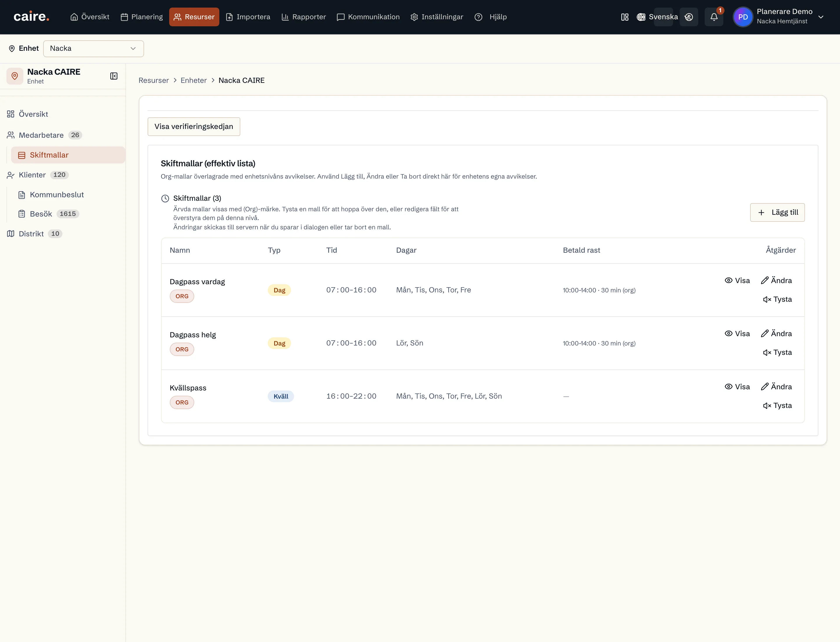Click the headset support icon
This screenshot has width=840, height=642.
pyautogui.click(x=689, y=17)
